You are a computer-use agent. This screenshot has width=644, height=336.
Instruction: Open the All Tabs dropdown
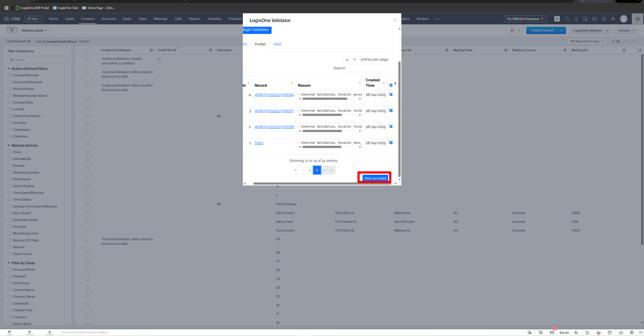click(x=34, y=19)
